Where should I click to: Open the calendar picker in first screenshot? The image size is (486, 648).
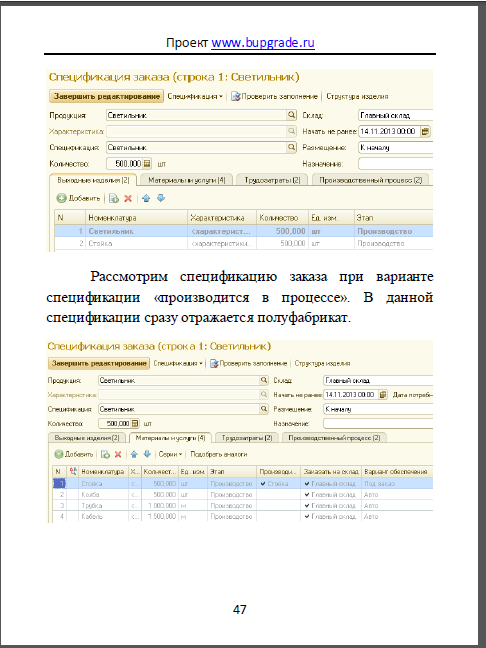[x=425, y=131]
